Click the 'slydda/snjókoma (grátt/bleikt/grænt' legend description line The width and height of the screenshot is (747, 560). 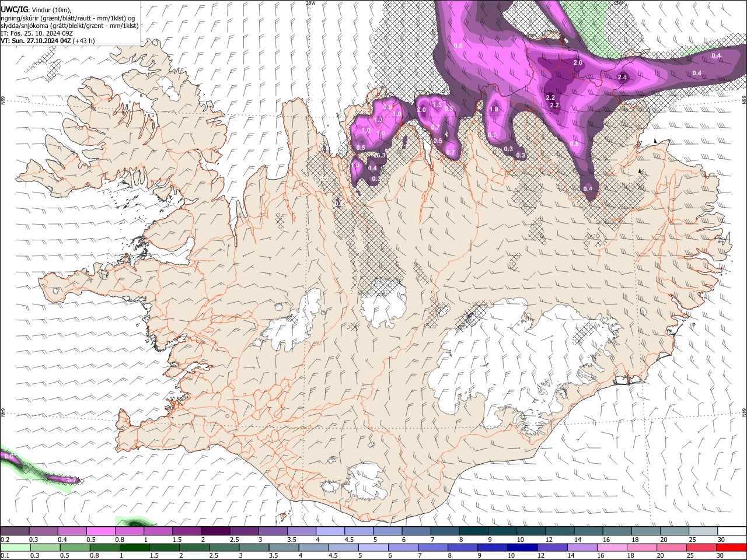tap(69, 26)
